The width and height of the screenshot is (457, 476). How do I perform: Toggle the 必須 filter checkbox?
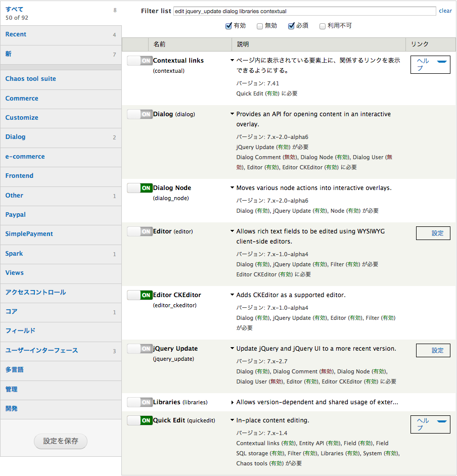point(291,26)
